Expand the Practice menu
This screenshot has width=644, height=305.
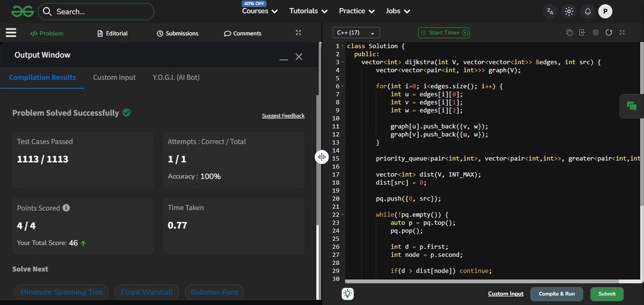point(357,11)
